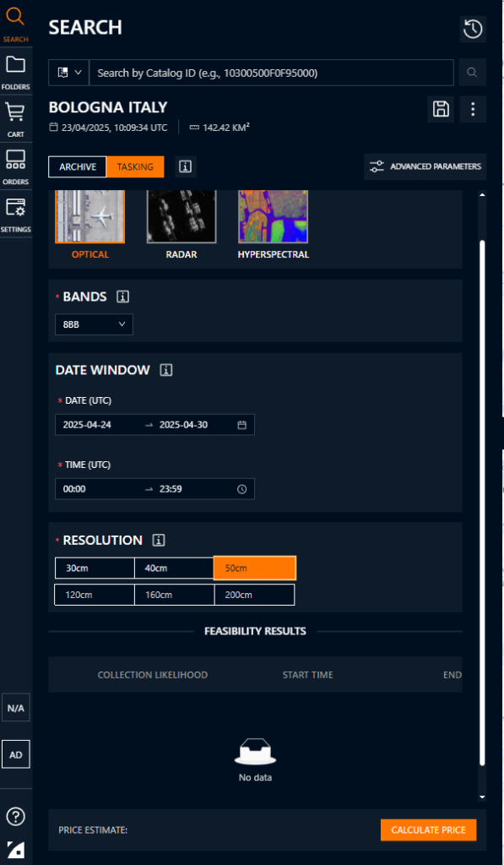Open the three-dot more options menu

473,109
